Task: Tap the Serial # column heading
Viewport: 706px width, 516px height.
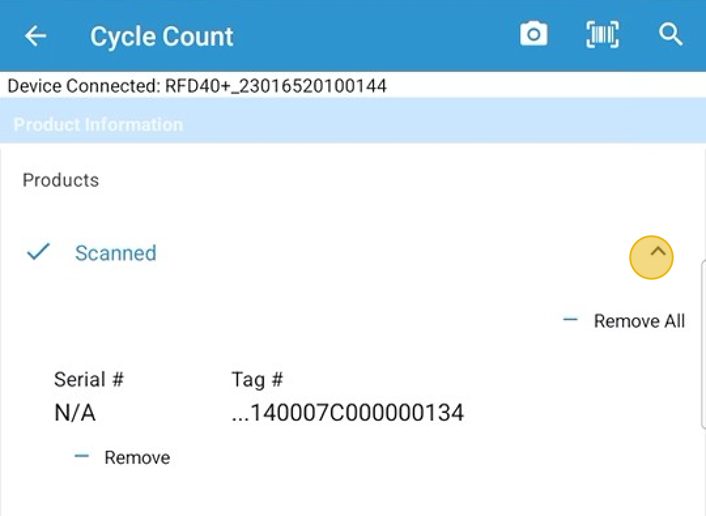Action: pyautogui.click(x=88, y=379)
